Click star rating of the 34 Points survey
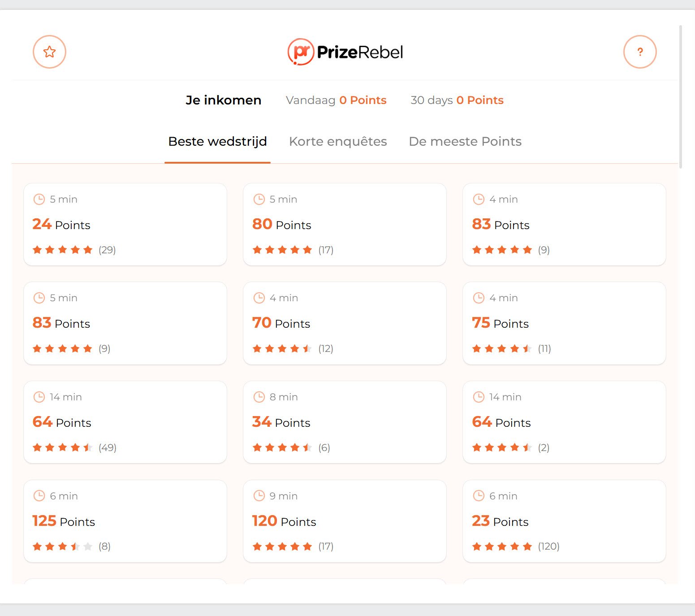This screenshot has height=616, width=695. (282, 447)
